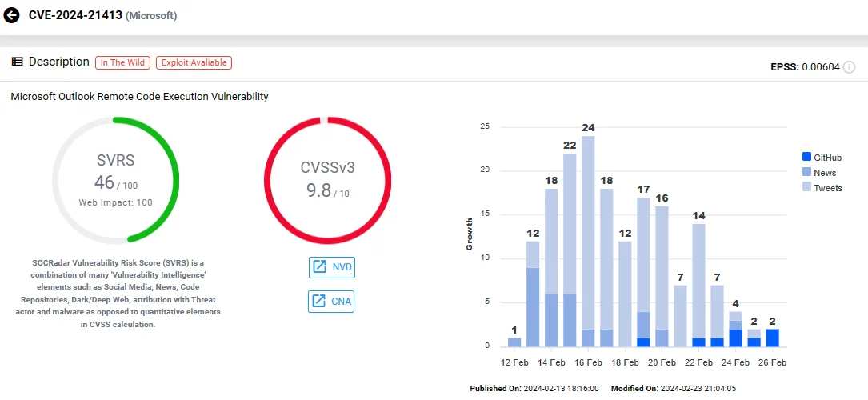Click the CNA label on its button
The image size is (868, 400).
(x=341, y=302)
